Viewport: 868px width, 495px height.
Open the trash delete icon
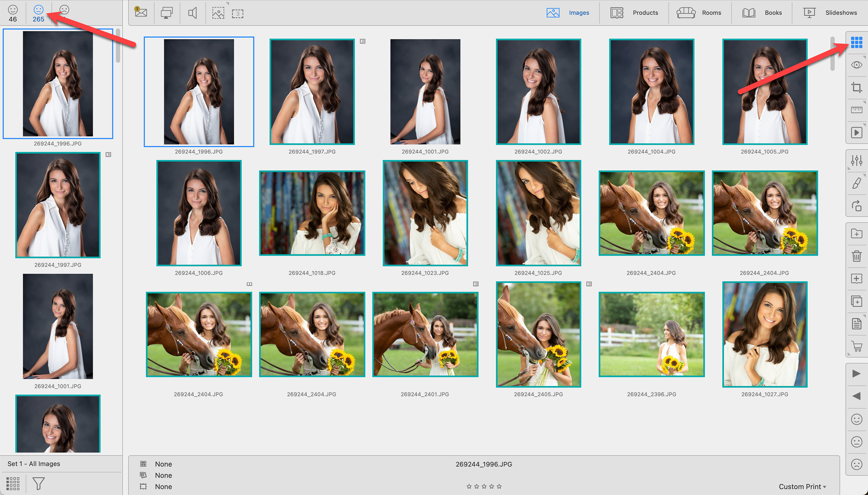click(x=856, y=256)
